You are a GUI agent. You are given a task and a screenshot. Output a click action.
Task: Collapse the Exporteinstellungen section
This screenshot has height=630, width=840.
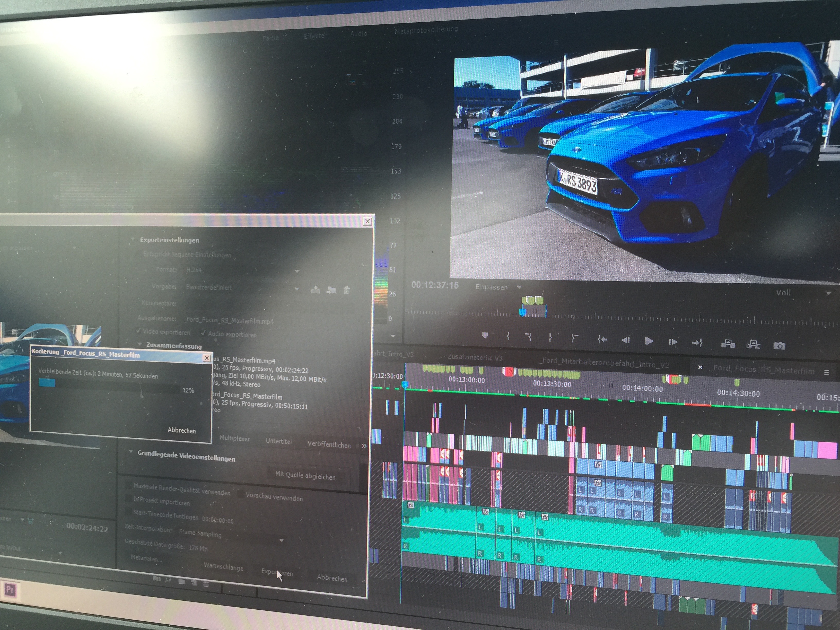pyautogui.click(x=133, y=239)
